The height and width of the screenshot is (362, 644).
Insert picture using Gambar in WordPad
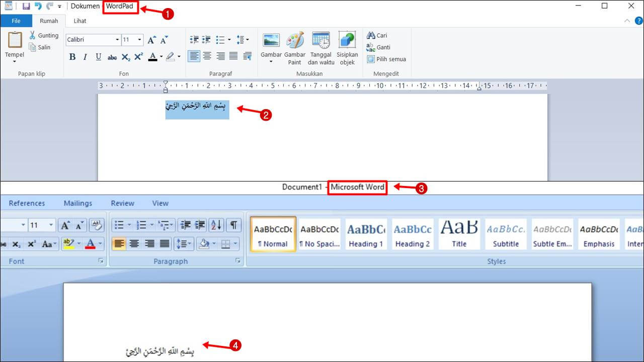[271, 48]
